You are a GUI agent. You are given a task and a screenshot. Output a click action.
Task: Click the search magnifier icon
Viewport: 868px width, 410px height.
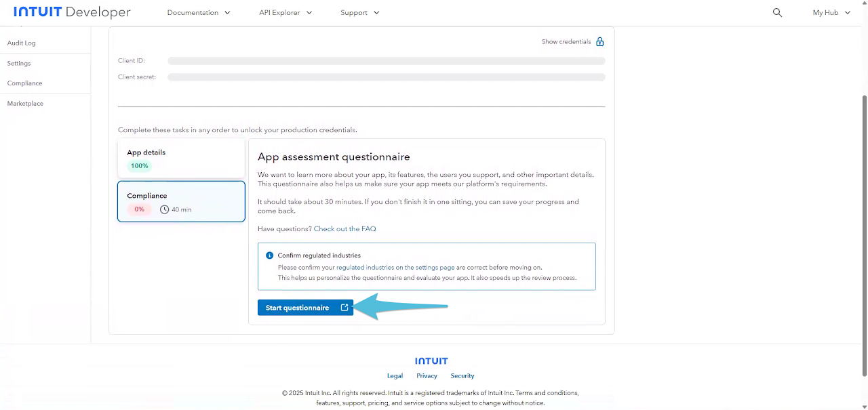[777, 13]
